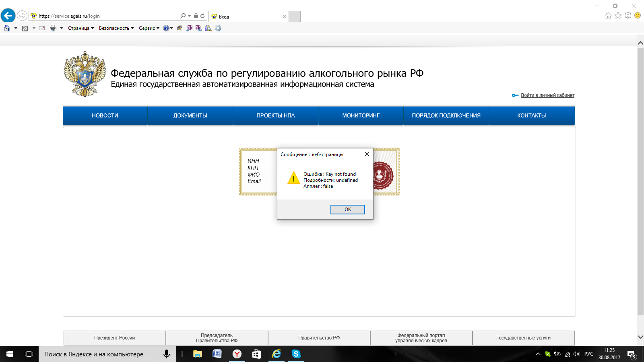Click the RSS feeds icon in the command bar

point(25,28)
